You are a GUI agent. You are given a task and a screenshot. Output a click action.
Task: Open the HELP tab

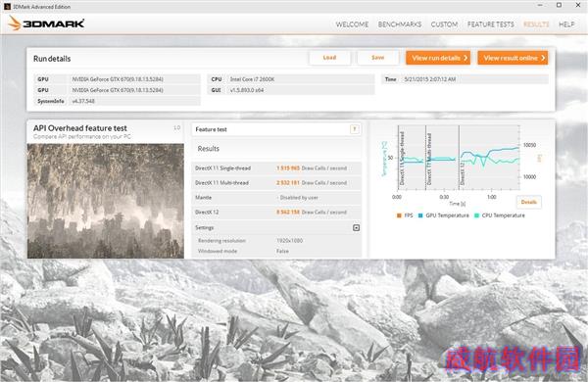(566, 24)
